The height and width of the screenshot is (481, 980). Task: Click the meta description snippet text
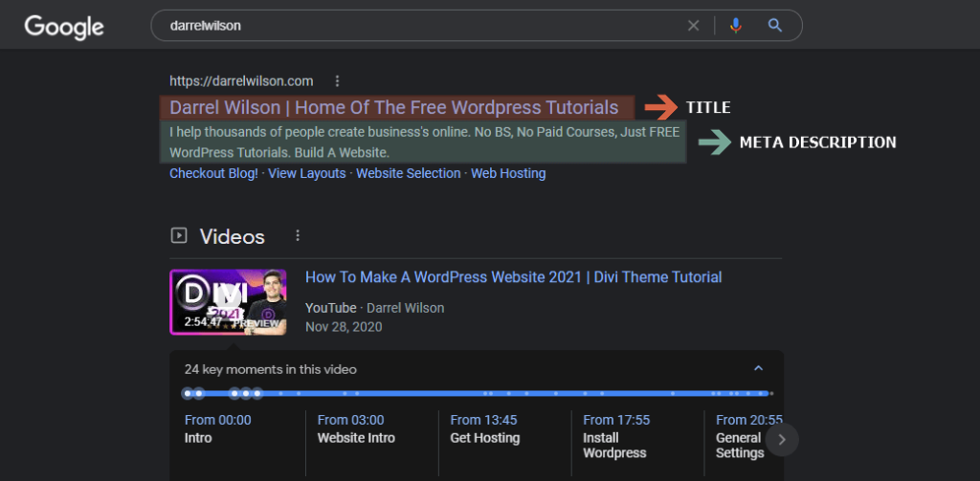click(424, 142)
